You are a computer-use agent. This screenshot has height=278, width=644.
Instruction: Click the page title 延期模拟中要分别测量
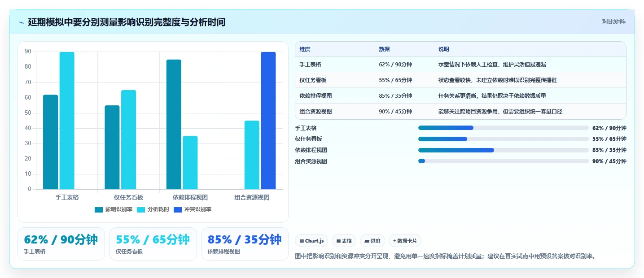point(127,22)
